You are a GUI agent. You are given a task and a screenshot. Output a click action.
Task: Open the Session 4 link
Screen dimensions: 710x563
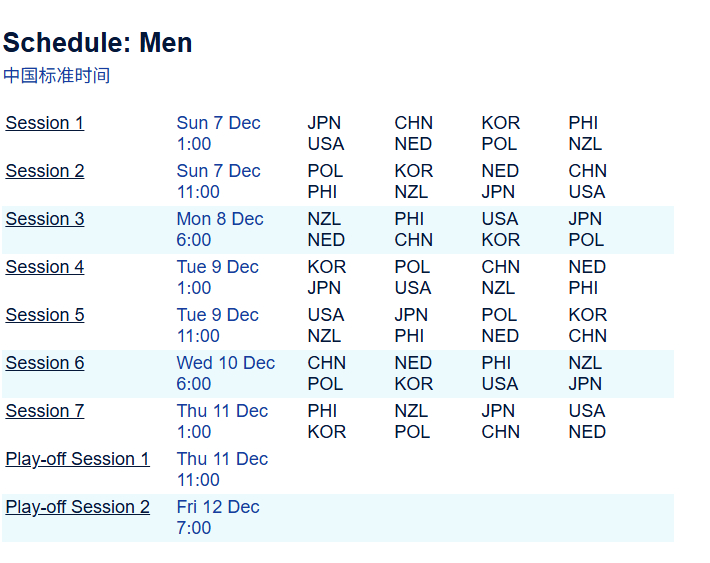coord(45,267)
